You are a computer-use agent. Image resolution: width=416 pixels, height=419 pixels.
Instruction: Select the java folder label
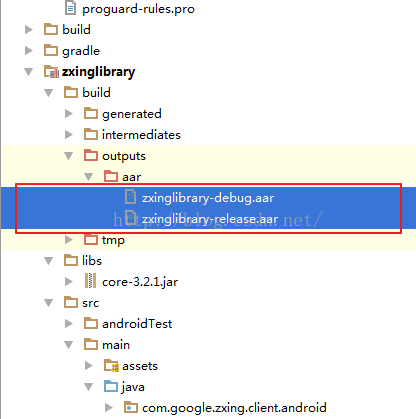(133, 387)
